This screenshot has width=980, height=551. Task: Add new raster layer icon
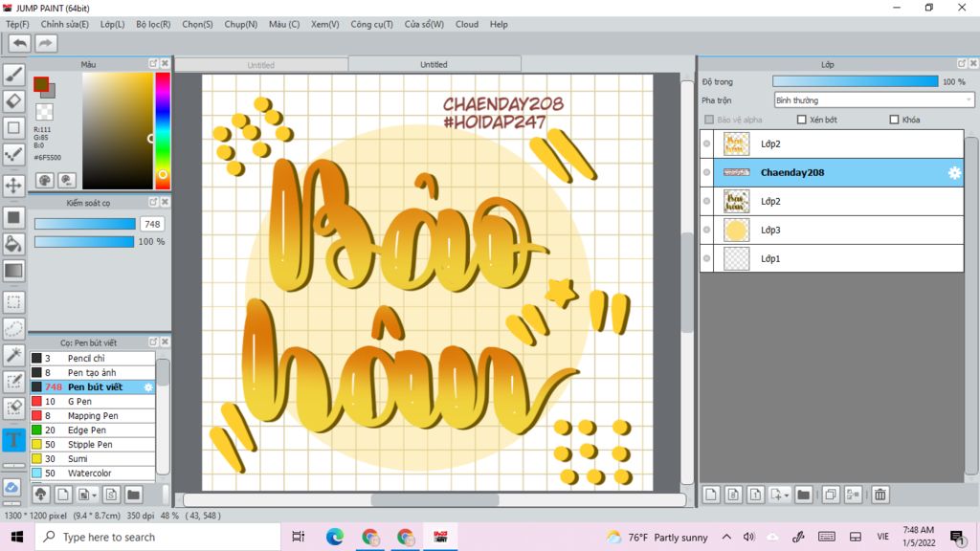(711, 495)
